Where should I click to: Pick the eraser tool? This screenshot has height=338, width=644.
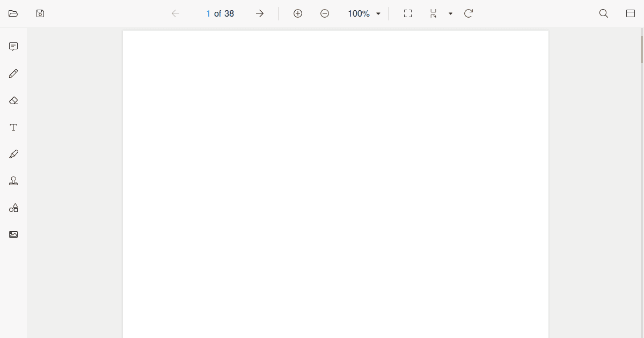(x=13, y=100)
